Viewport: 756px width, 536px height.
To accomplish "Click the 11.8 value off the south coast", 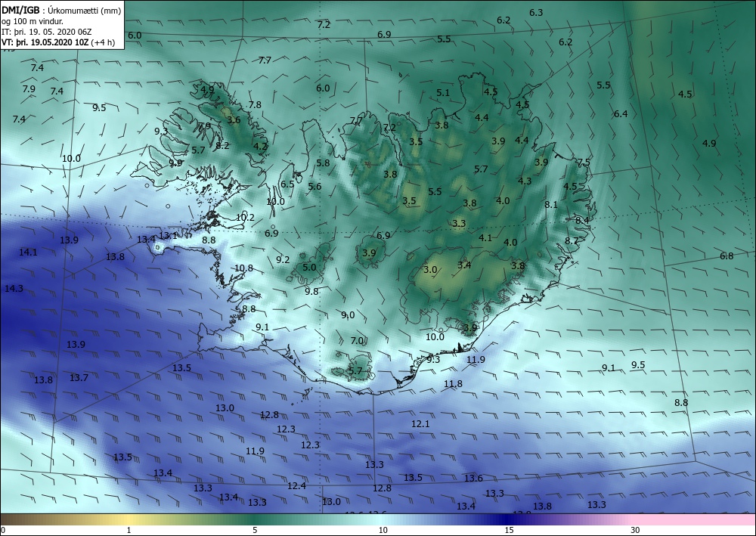I will tap(453, 384).
